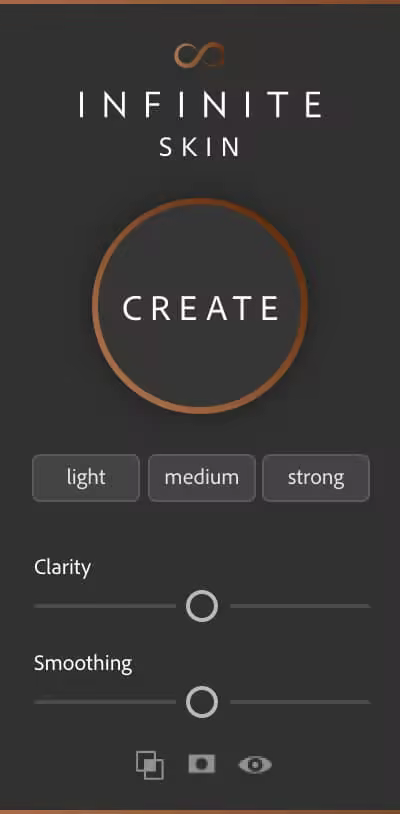Toggle the eye visibility icon
400x814 pixels.
tap(255, 765)
